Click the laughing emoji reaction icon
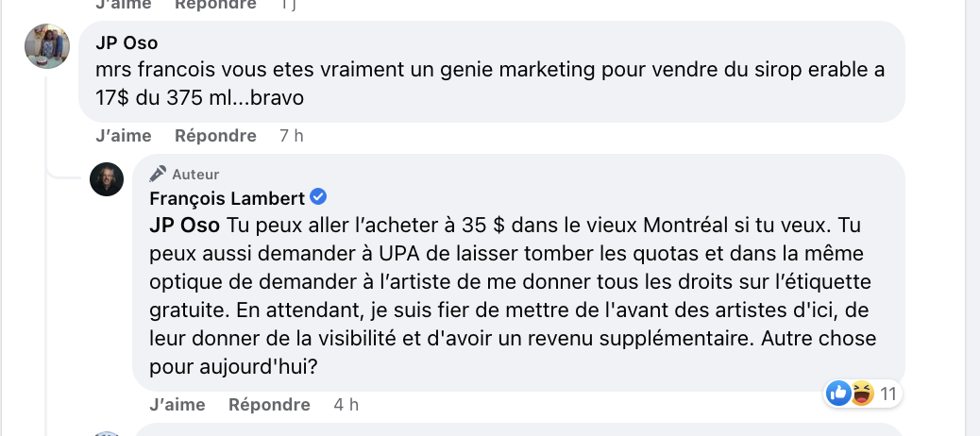Screen dimensions: 980x436 tap(862, 394)
